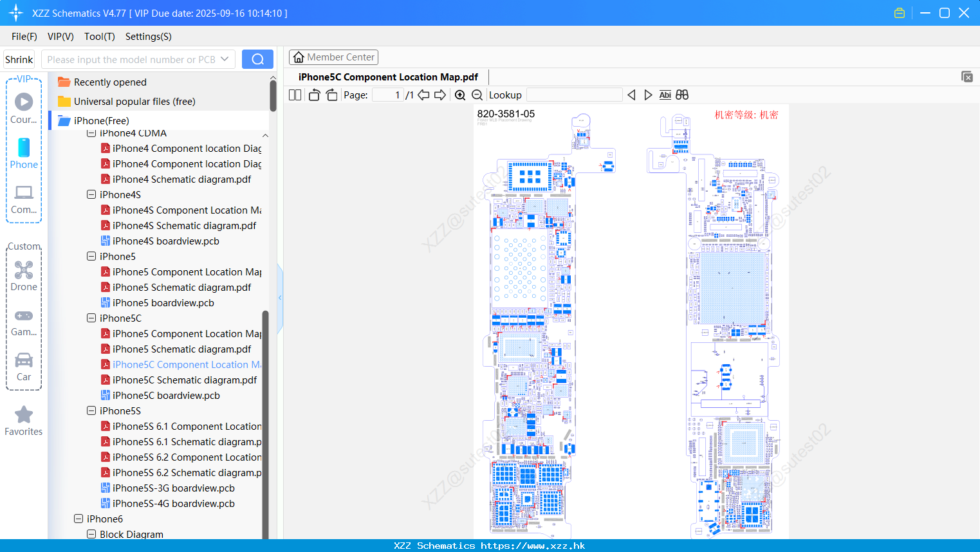Viewport: 980px width, 552px height.
Task: Click the xzz.hk website link
Action: (x=533, y=546)
